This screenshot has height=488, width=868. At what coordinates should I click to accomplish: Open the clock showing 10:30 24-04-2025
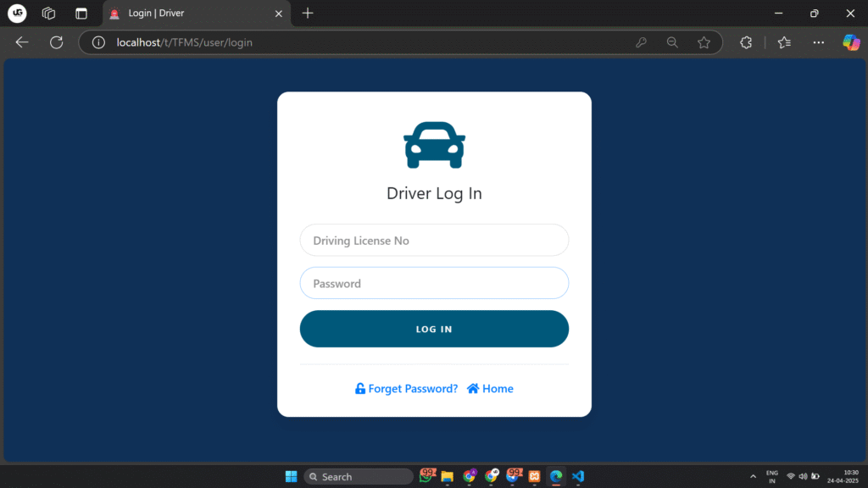tap(843, 476)
